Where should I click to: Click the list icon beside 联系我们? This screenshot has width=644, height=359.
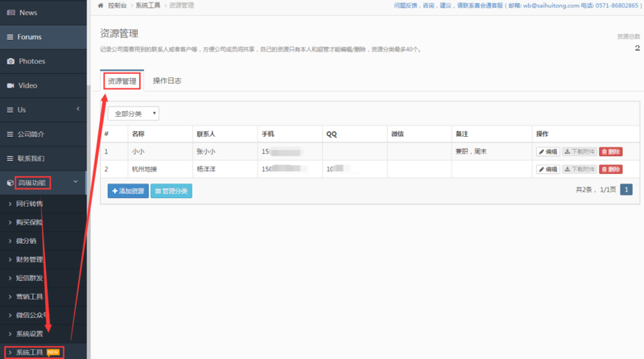pyautogui.click(x=10, y=159)
